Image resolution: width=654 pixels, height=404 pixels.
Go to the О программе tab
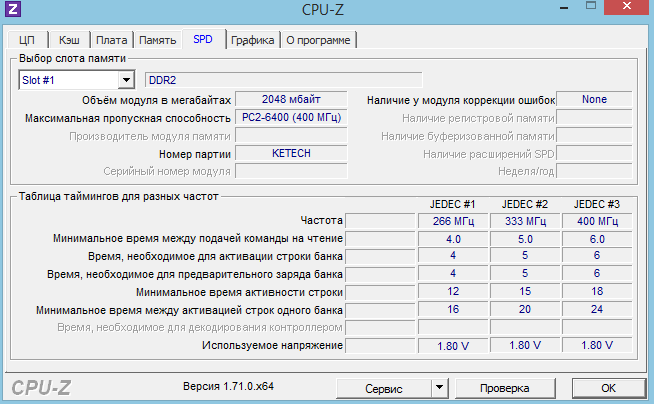[x=318, y=40]
